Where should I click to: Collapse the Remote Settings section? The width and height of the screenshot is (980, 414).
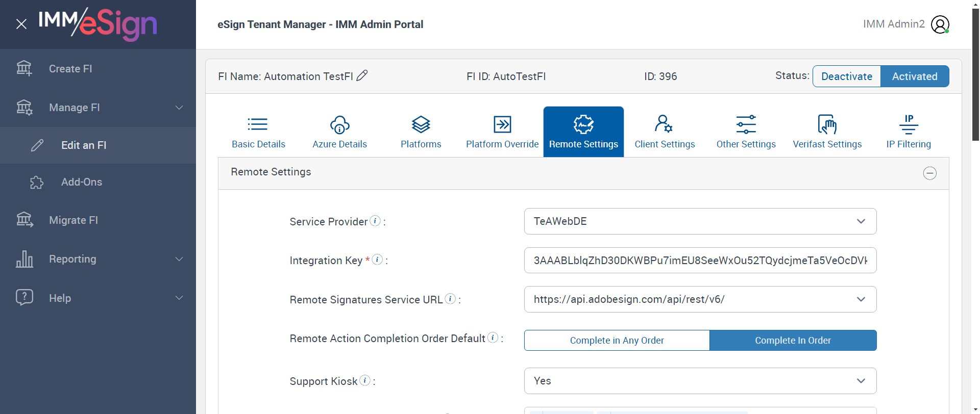pos(929,173)
